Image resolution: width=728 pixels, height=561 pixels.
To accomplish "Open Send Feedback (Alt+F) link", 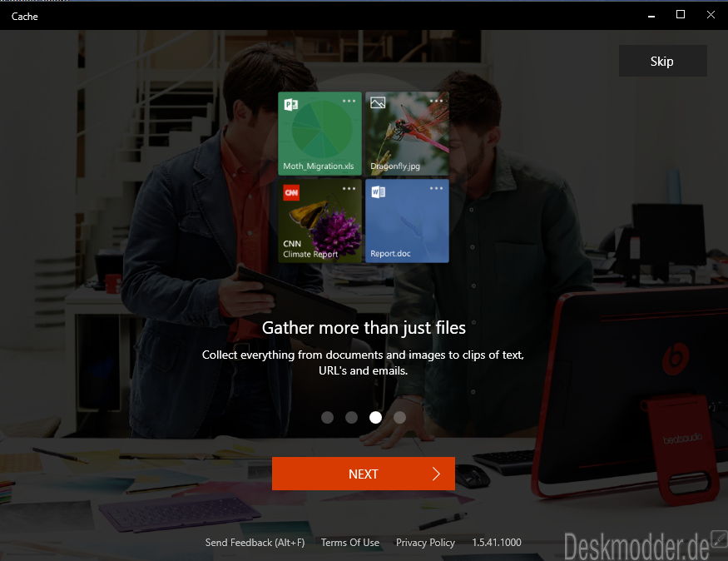I will (x=255, y=543).
